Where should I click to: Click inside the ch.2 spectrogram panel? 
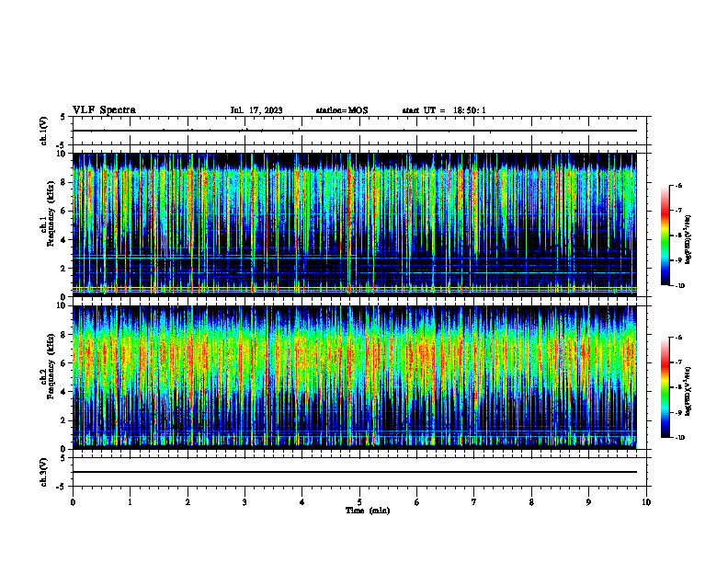355,377
